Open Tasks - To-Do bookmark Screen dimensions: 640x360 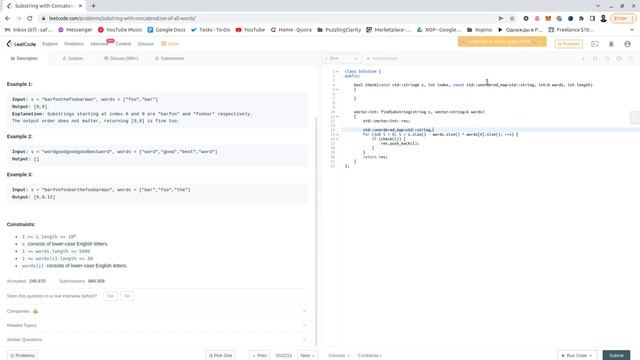coord(210,30)
